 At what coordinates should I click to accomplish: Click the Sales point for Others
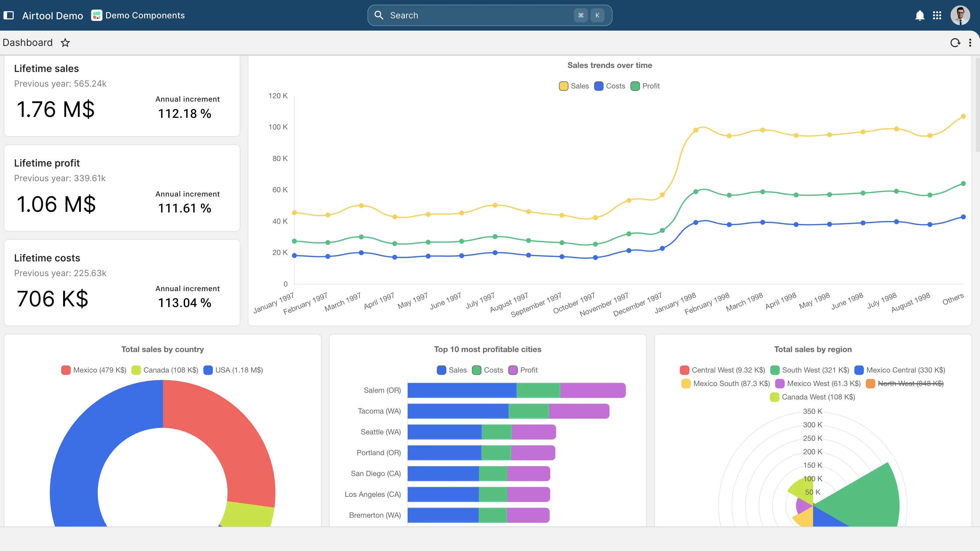tap(963, 116)
